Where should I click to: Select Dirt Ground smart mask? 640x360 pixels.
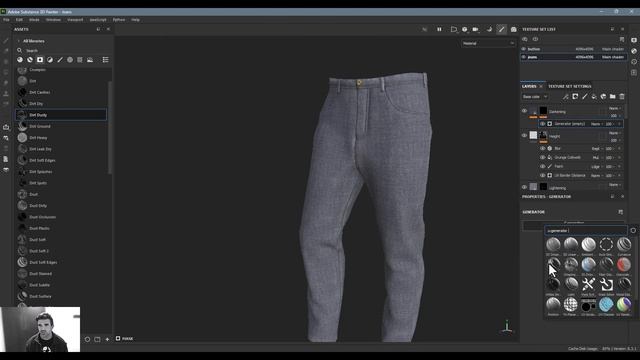pos(61,127)
